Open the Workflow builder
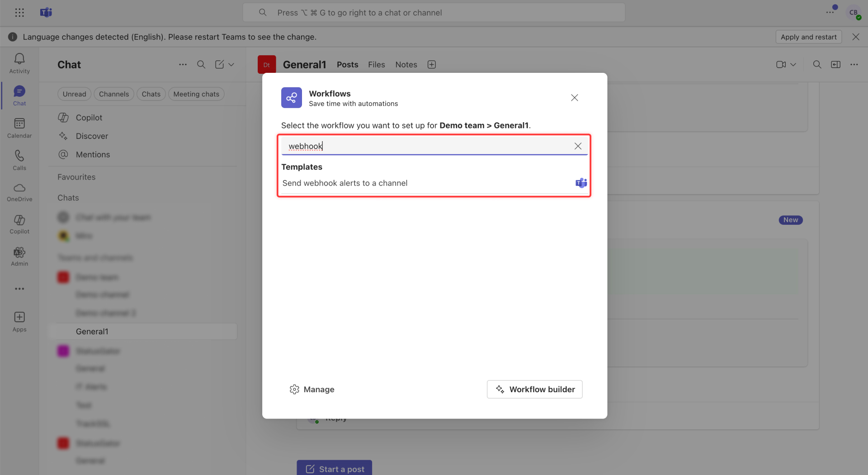This screenshot has height=475, width=868. [x=534, y=389]
